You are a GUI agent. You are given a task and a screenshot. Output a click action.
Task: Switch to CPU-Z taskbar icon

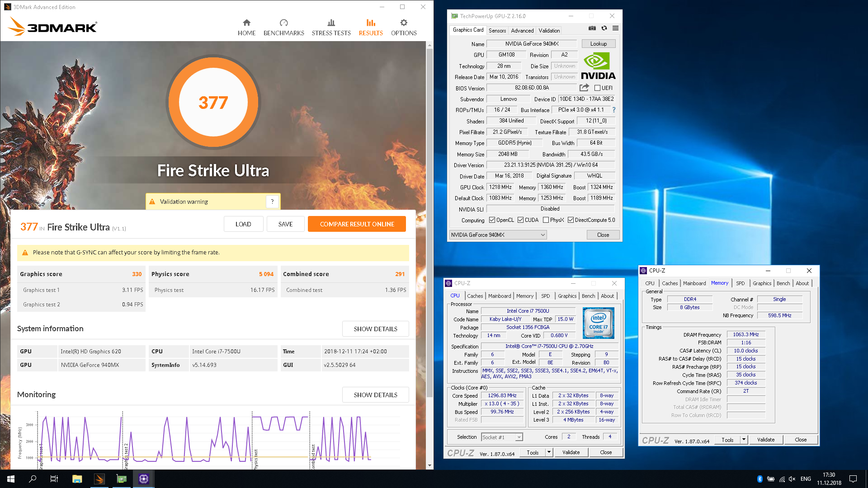144,479
